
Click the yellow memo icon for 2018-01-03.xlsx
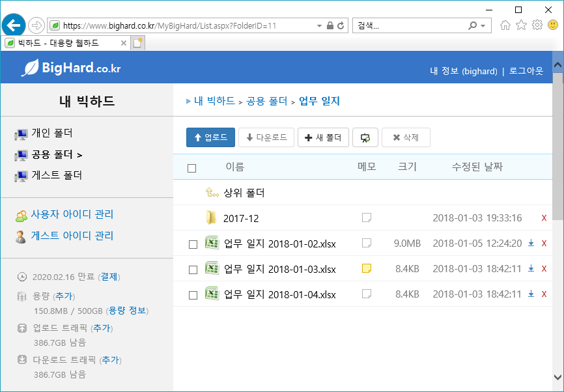[367, 268]
